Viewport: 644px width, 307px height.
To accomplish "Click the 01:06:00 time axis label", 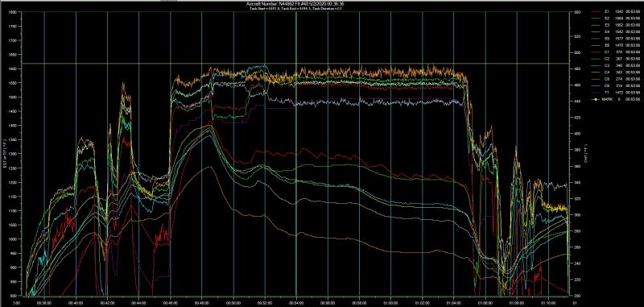I will pyautogui.click(x=485, y=302).
